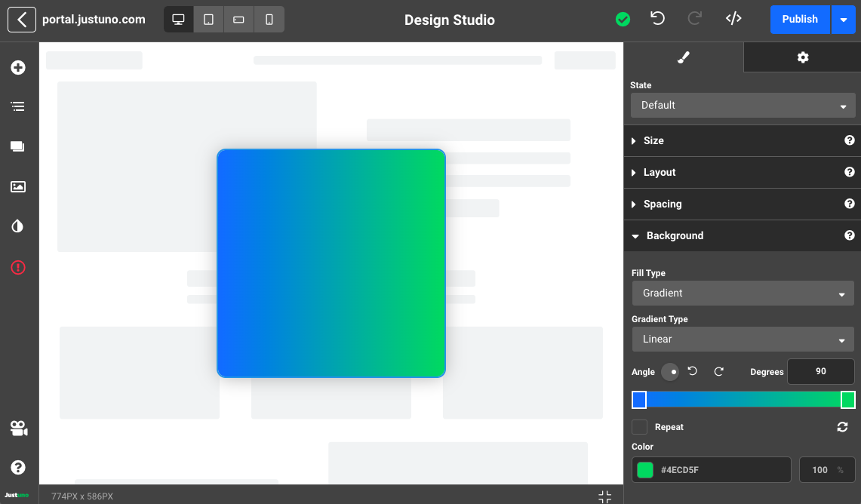Switch to the settings gear tab
Viewport: 861px width, 504px height.
802,57
